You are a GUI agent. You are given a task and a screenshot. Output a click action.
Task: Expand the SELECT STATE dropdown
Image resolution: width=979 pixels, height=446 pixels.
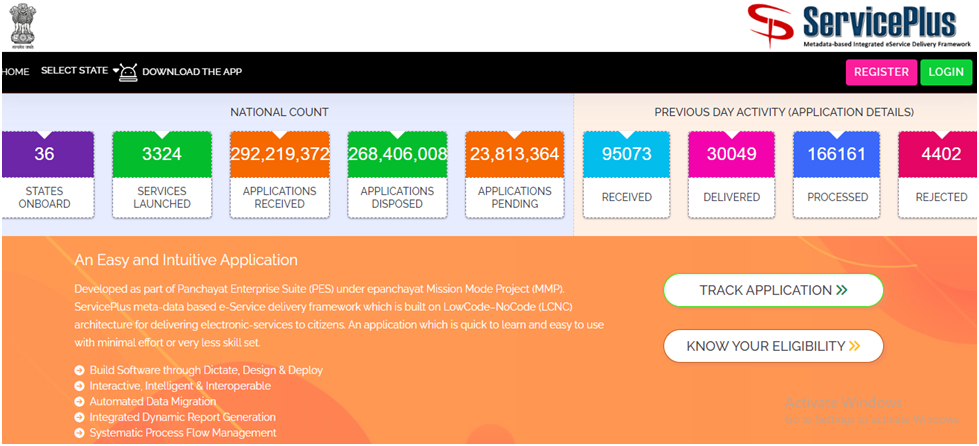(80, 71)
